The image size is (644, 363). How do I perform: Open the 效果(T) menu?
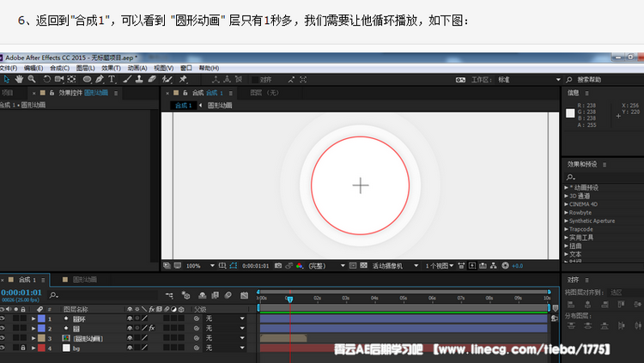[x=111, y=68]
